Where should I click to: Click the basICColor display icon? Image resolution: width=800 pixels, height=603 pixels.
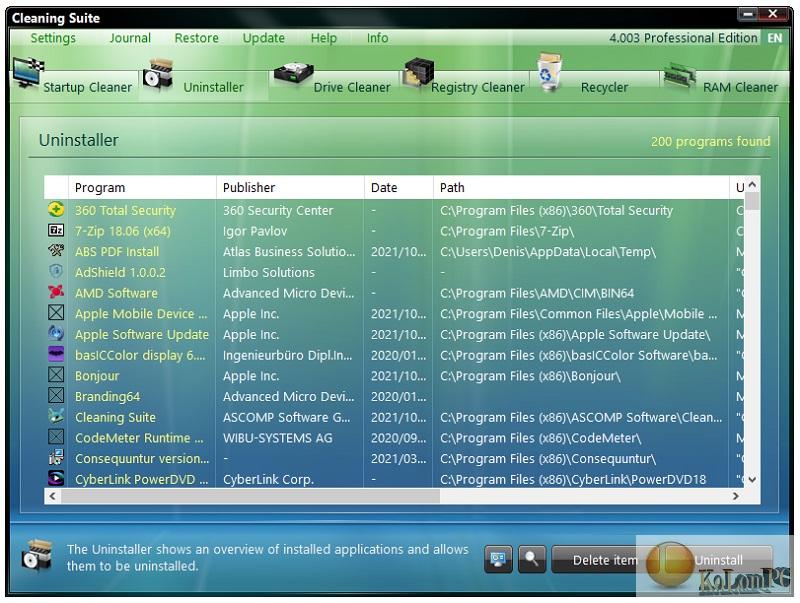point(56,354)
